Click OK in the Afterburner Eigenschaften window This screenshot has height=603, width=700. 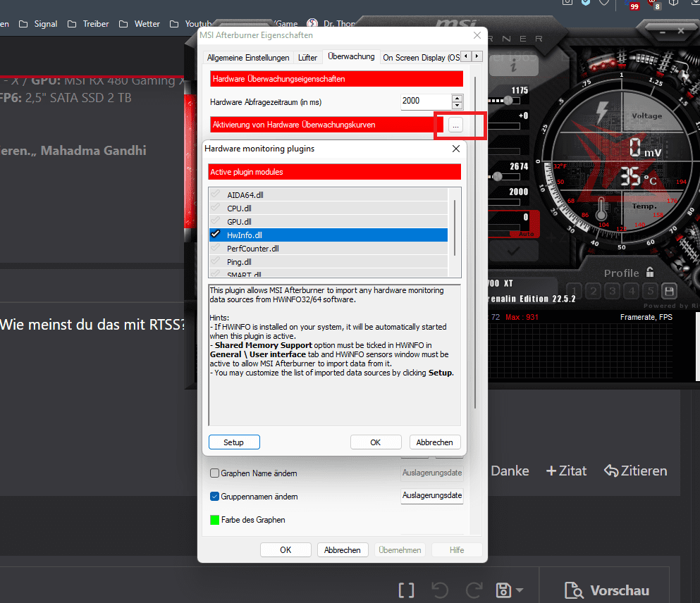(285, 550)
